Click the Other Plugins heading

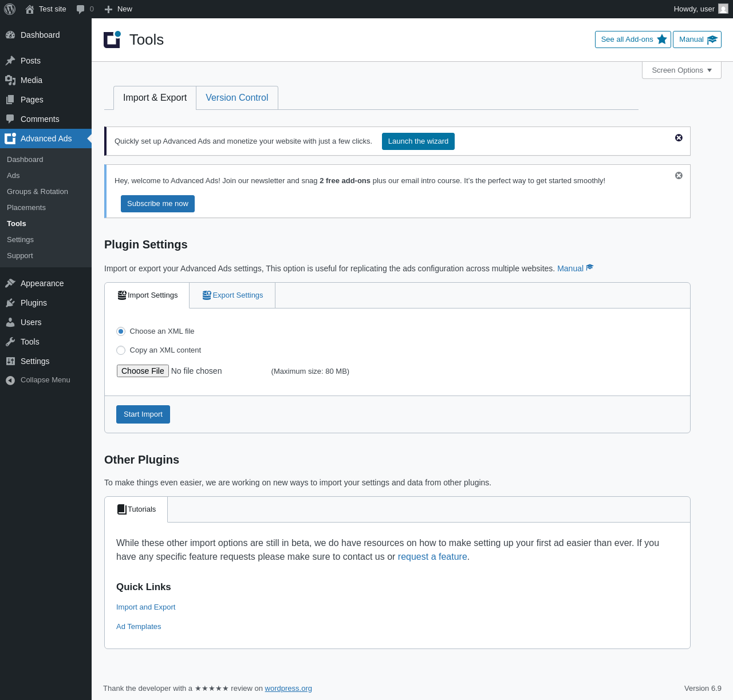pos(141,460)
